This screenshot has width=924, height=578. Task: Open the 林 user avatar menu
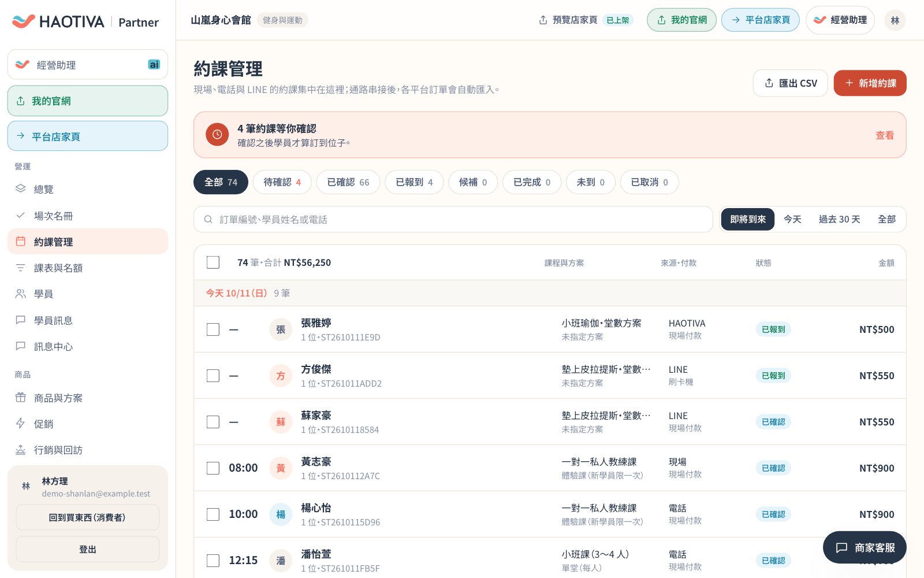895,20
